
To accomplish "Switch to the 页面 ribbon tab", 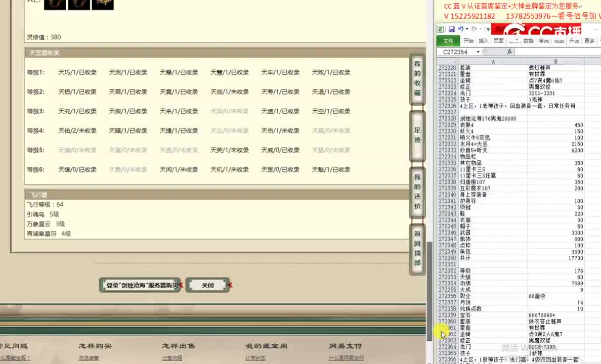I will 498,40.
